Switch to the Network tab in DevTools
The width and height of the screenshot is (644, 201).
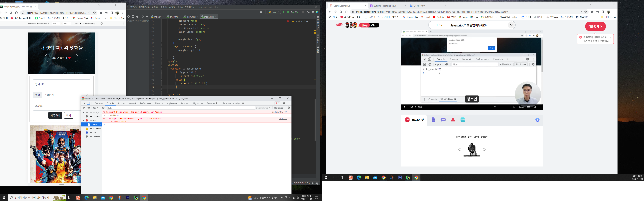pos(132,103)
